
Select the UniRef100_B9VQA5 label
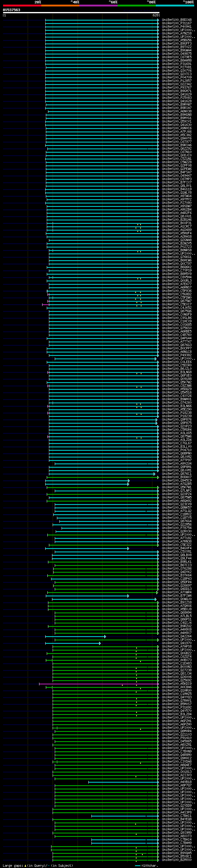pos(177,853)
